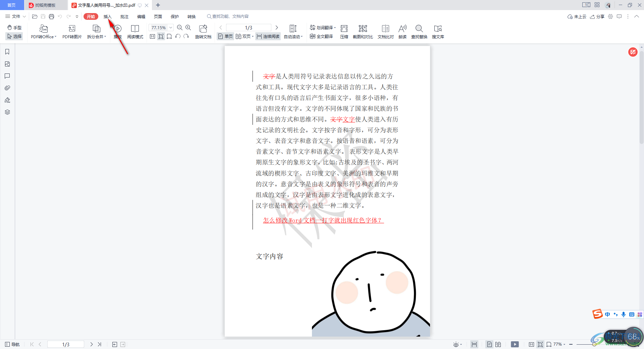
Task: Open settings gear in title ribbon
Action: coord(610,16)
